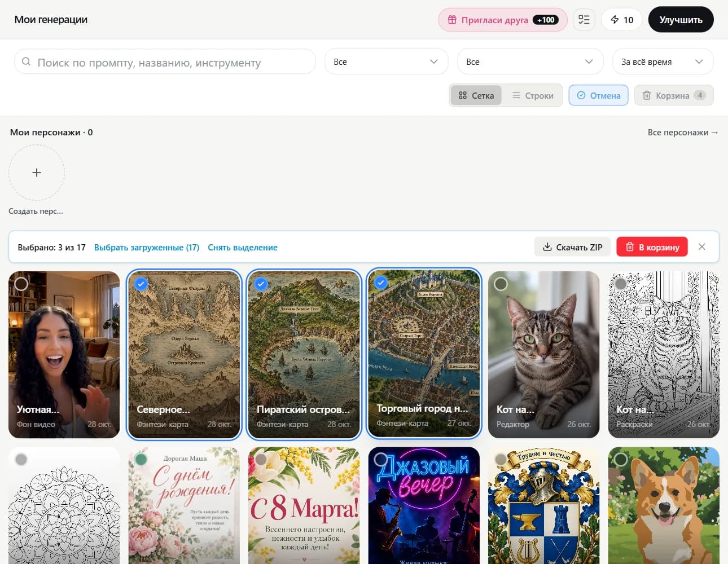The height and width of the screenshot is (564, 728).
Task: Open the С 8 Марта card thumbnail
Action: pos(304,505)
